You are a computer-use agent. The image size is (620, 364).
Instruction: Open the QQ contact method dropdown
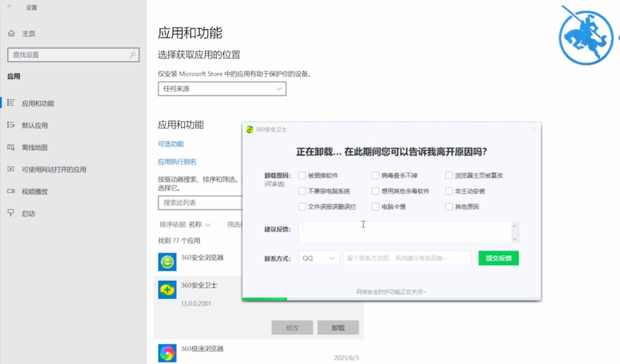tap(319, 258)
